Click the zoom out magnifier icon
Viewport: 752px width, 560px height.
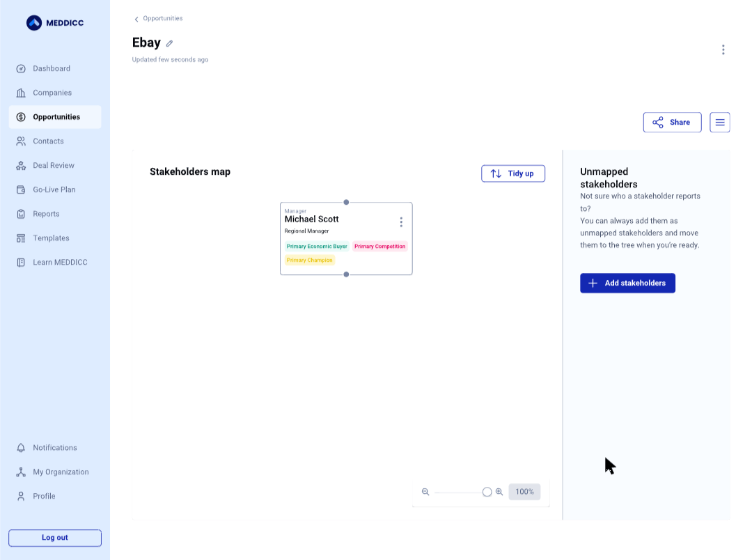tap(425, 492)
